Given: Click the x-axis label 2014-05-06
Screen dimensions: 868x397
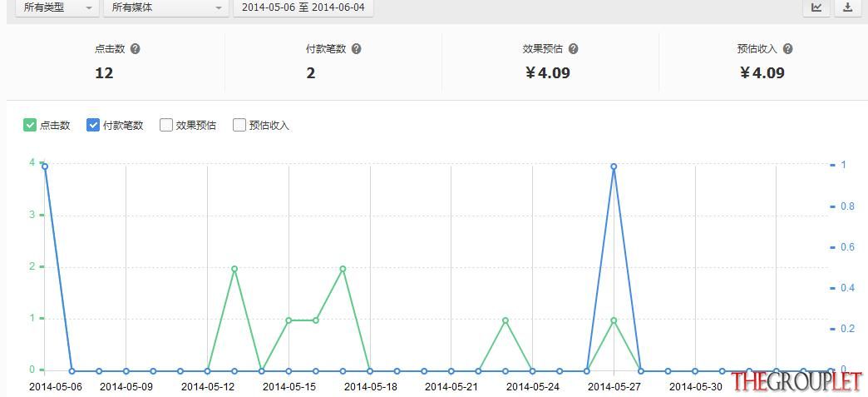Looking at the screenshot, I should coord(56,386).
